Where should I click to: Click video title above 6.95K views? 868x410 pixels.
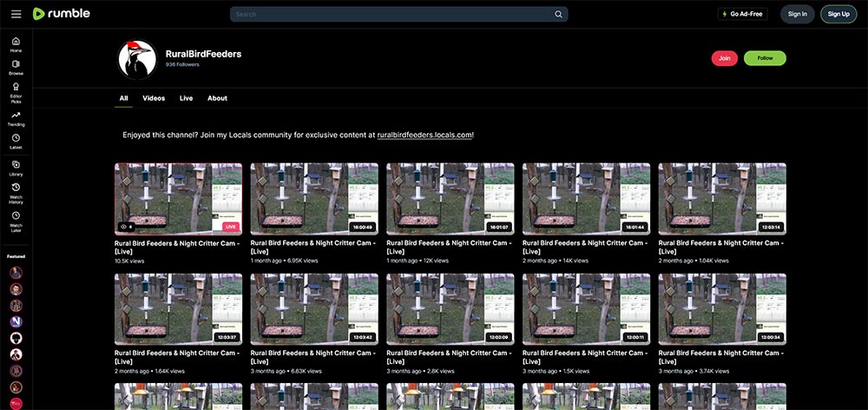pyautogui.click(x=313, y=247)
